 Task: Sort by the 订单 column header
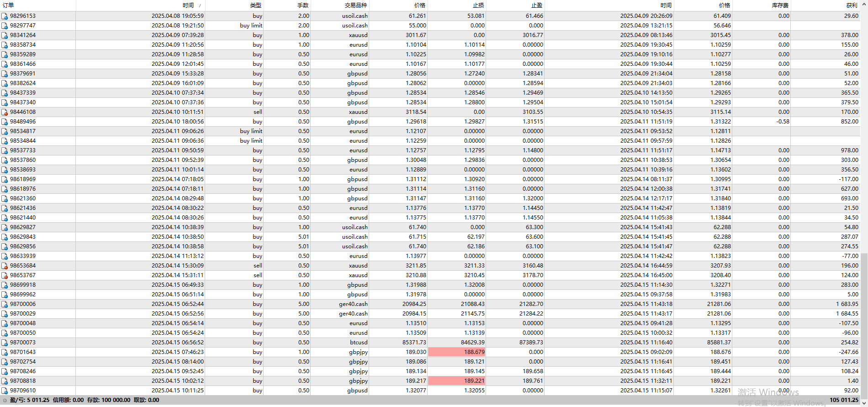point(8,5)
